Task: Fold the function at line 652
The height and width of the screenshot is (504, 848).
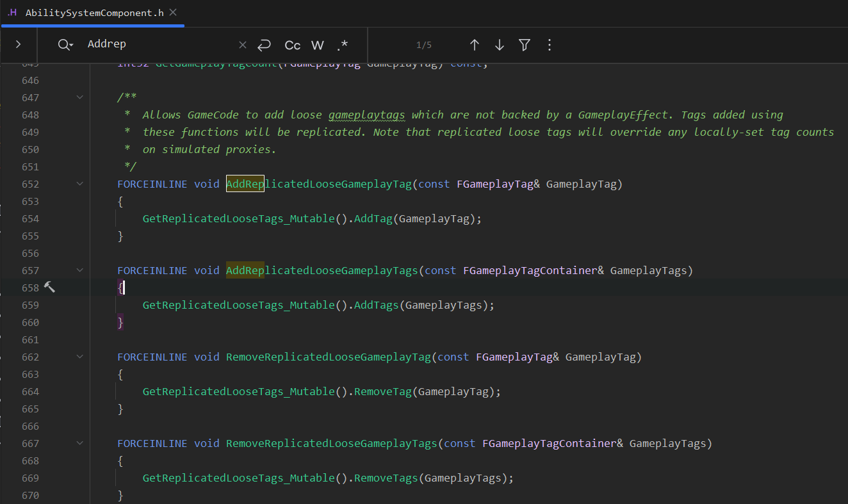Action: (x=79, y=184)
